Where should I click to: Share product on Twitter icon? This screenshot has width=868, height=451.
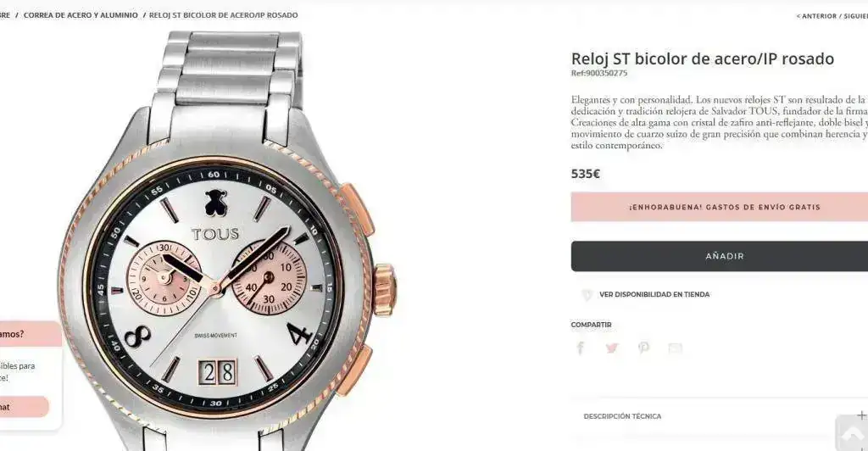point(612,348)
